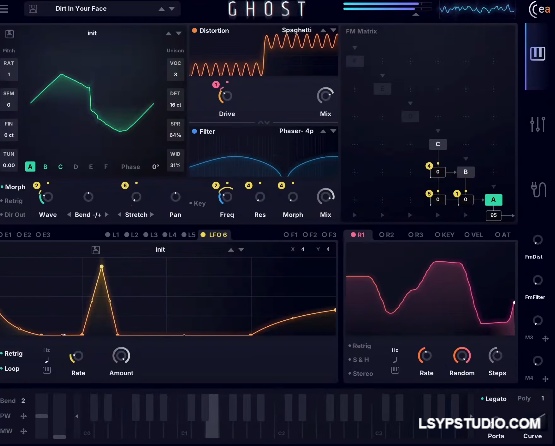
Task: Click the Spaghetti distortion type name
Action: click(x=297, y=30)
